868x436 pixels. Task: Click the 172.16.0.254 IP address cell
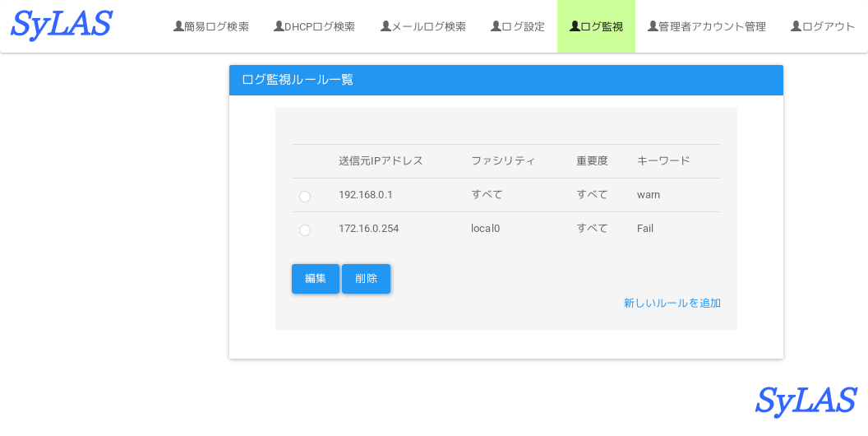369,228
